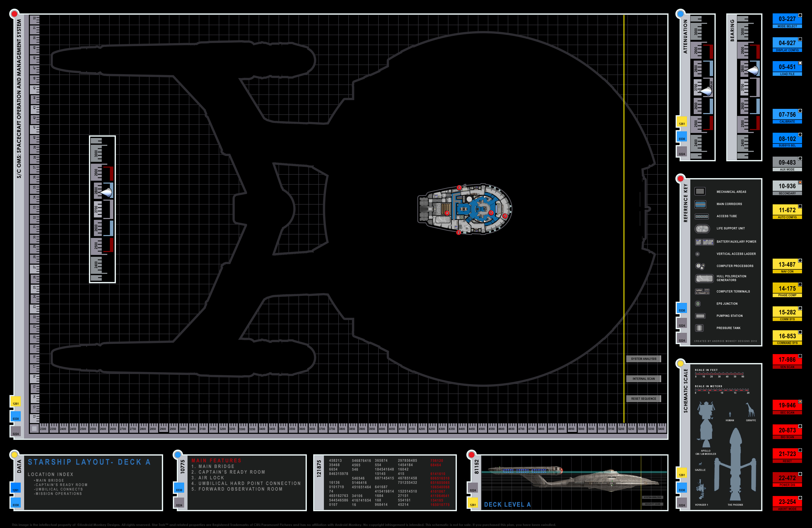
Task: Click the Computer Processors legend icon
Action: pyautogui.click(x=700, y=266)
